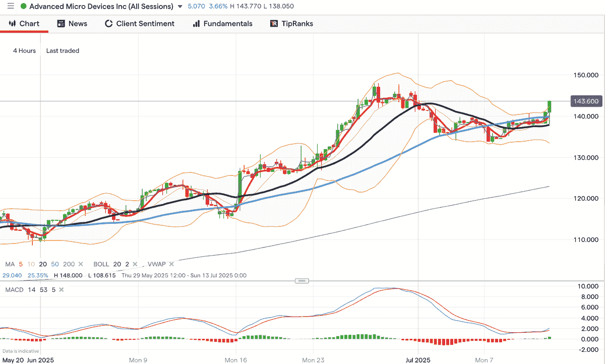
Task: Open the Client Sentiment tab
Action: point(139,24)
